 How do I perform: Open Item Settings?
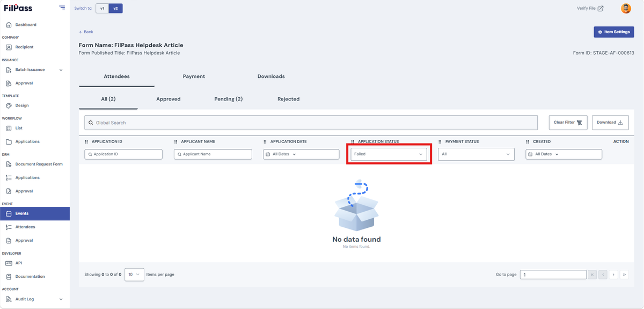(x=614, y=32)
